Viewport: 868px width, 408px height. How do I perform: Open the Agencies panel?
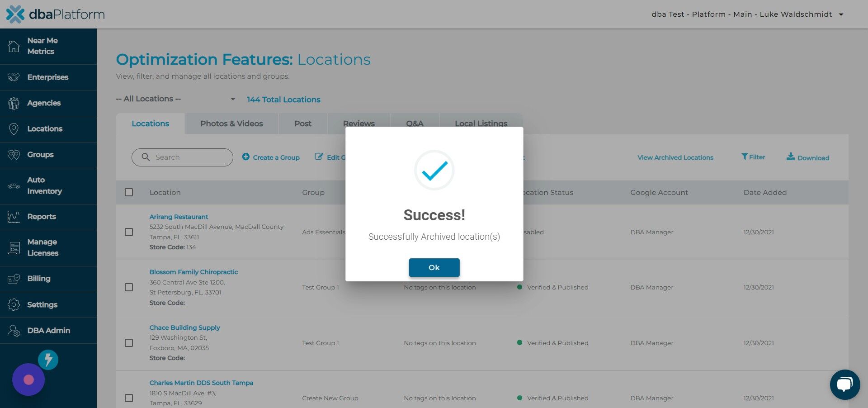44,103
